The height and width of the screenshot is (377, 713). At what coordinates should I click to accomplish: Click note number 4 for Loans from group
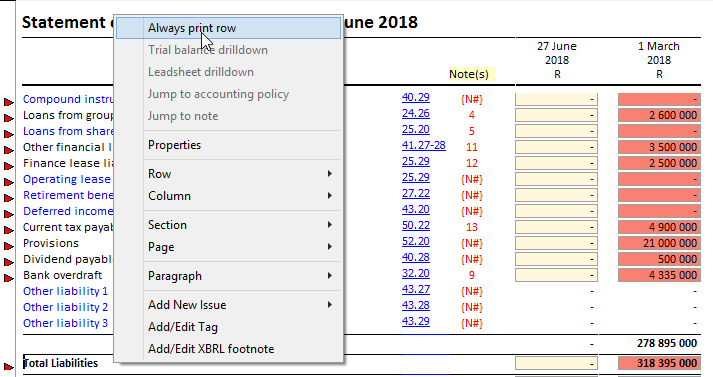(472, 115)
